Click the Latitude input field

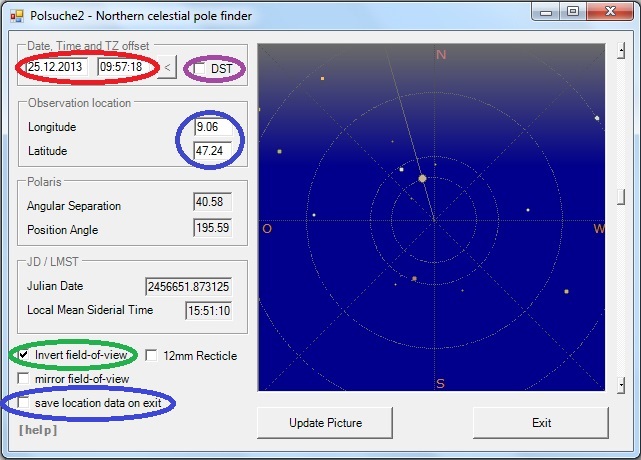tap(213, 151)
